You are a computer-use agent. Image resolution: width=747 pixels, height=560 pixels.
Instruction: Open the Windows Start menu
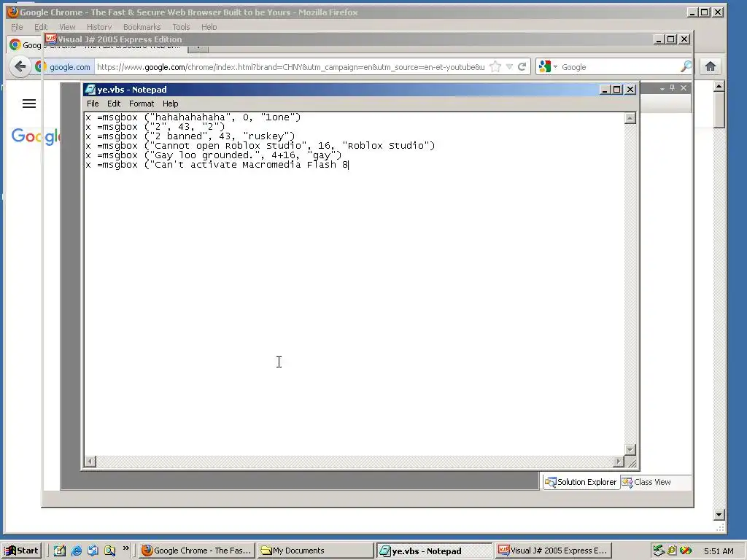click(x=21, y=551)
